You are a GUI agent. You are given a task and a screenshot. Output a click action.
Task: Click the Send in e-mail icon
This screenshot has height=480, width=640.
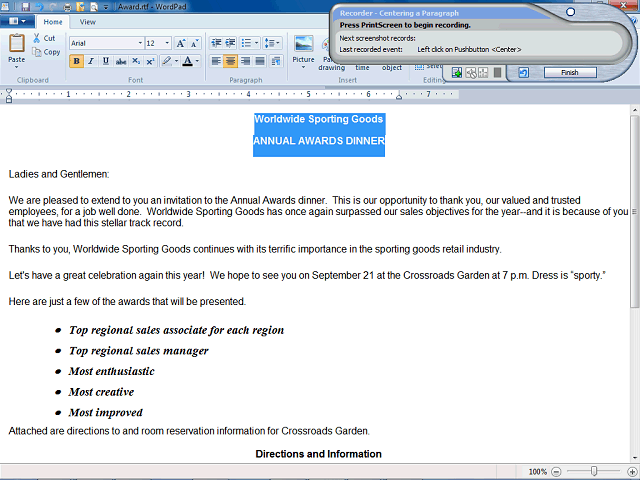click(x=80, y=7)
